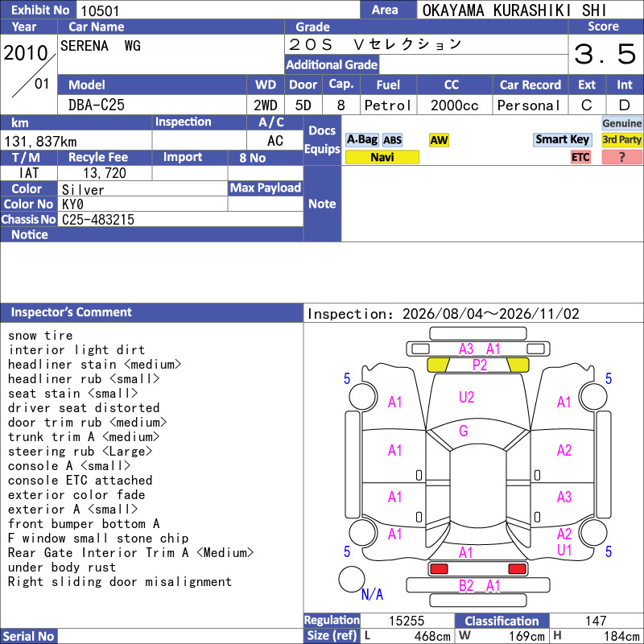Screen dimensions: 644x644
Task: Click exhibit number 10501
Action: click(100, 10)
